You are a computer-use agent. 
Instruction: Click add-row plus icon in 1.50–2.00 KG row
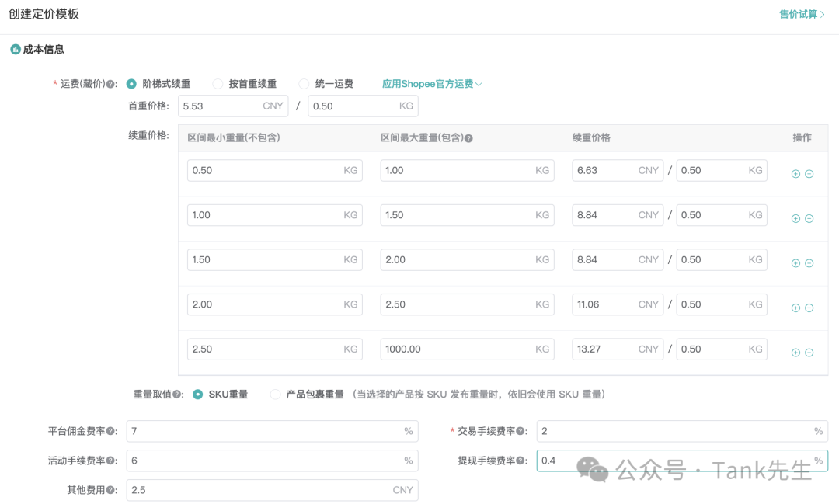[x=795, y=263]
